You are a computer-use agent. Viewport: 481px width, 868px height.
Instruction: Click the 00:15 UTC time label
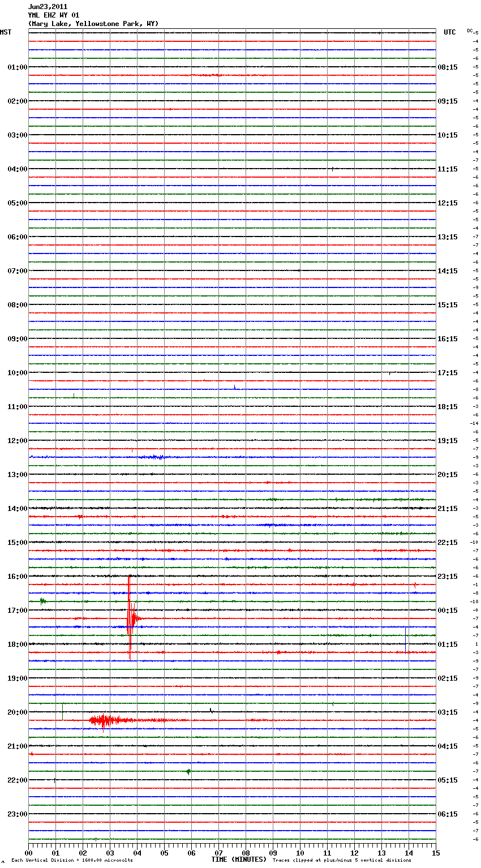448,611
